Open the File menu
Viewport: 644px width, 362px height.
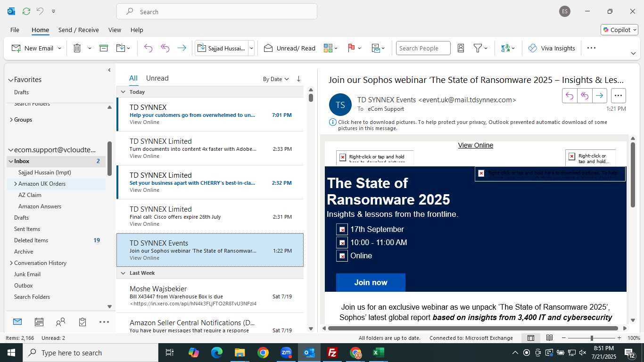(15, 30)
